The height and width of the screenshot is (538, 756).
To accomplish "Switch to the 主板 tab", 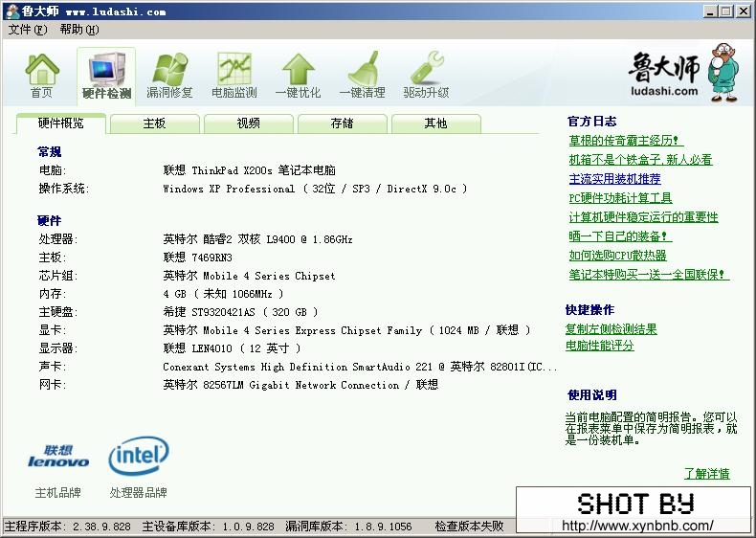I will pyautogui.click(x=154, y=123).
